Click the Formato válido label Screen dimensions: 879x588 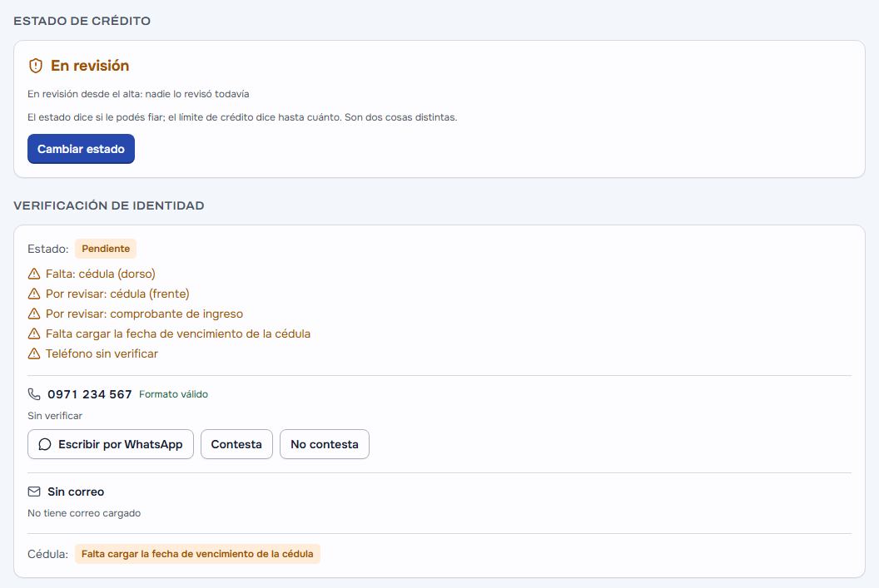(173, 394)
